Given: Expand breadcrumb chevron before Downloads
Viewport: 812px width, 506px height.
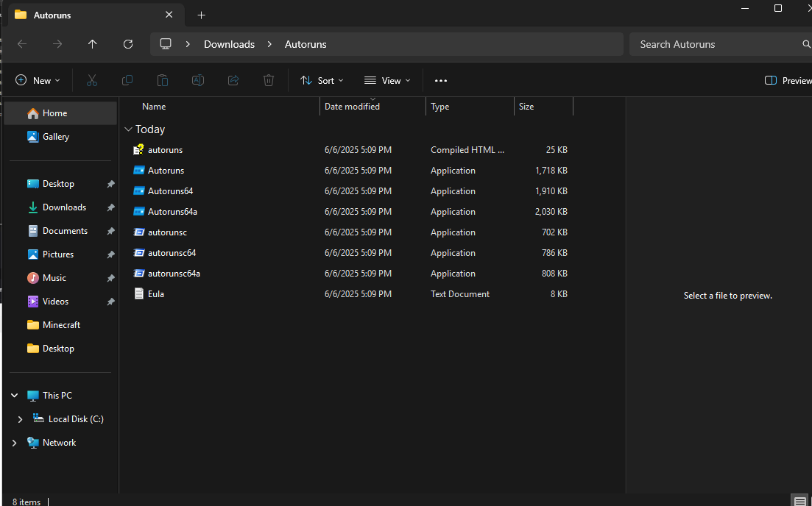Looking at the screenshot, I should click(x=188, y=44).
